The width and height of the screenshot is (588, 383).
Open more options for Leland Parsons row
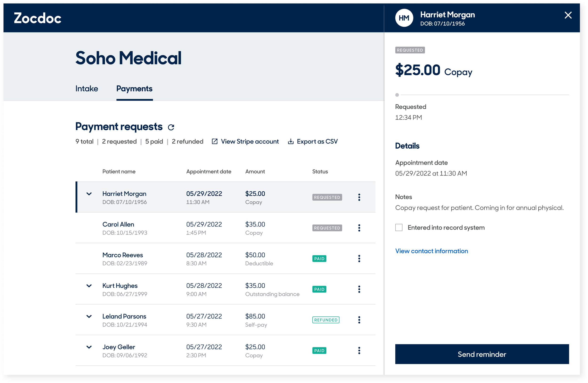coord(359,320)
